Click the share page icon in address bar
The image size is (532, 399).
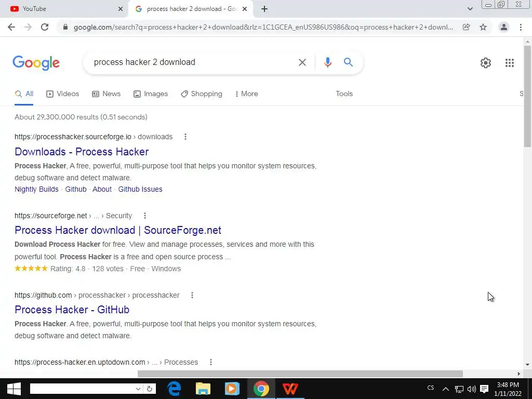pyautogui.click(x=466, y=27)
